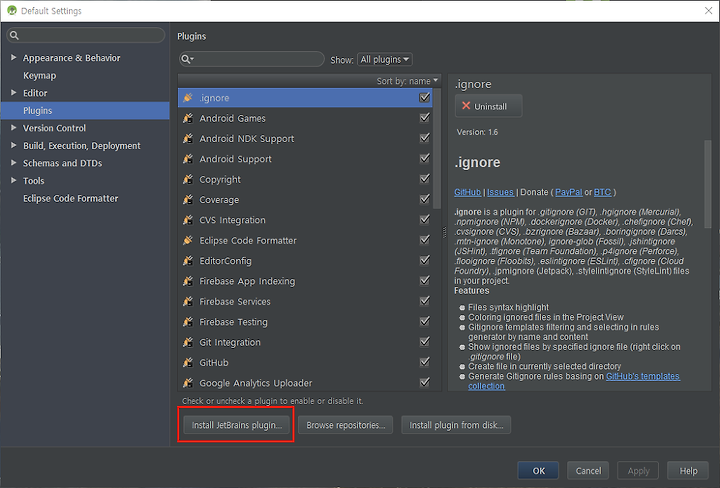Toggle the Firebase Services checkbox
The height and width of the screenshot is (488, 720).
coord(425,301)
